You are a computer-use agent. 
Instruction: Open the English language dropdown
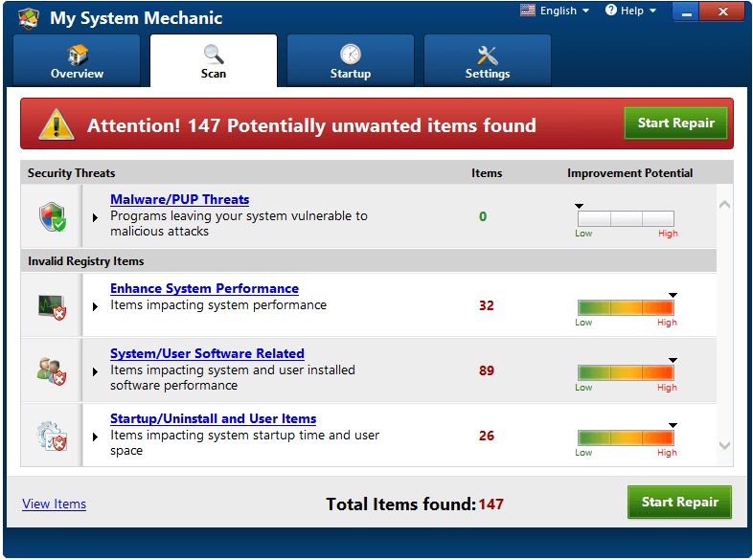coord(562,11)
